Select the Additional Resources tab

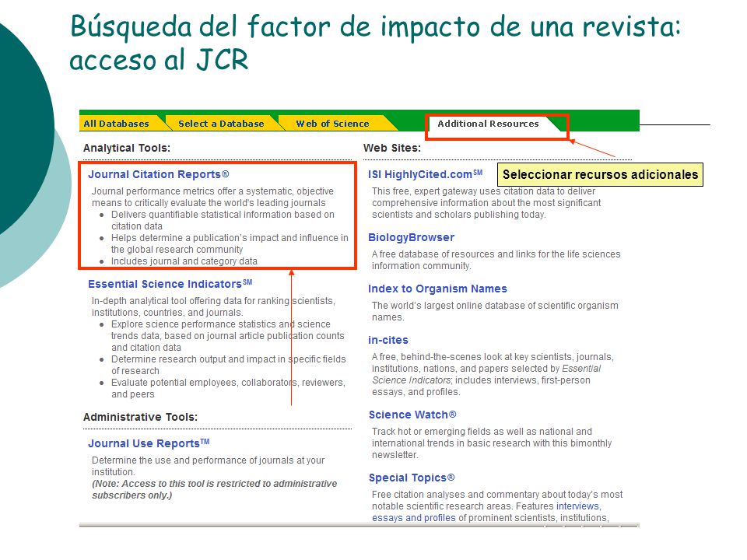(488, 124)
